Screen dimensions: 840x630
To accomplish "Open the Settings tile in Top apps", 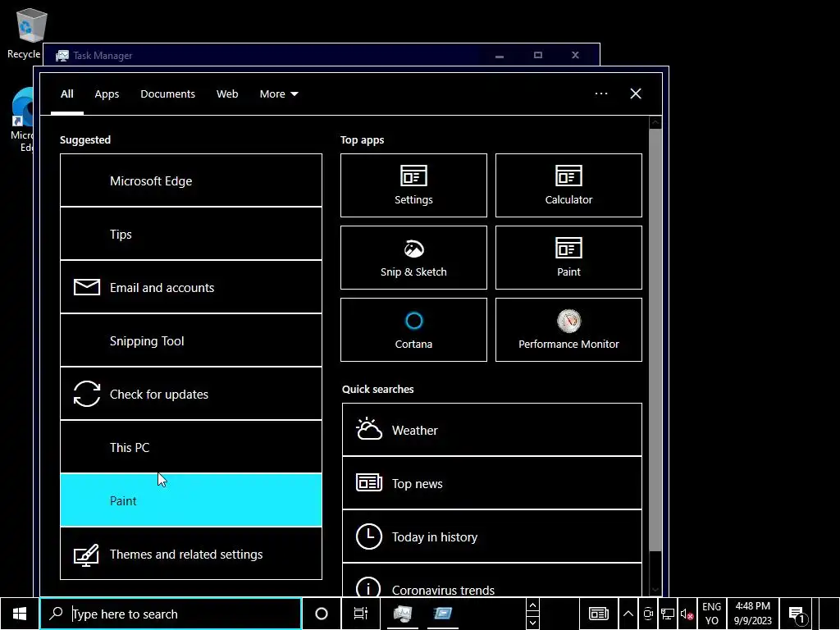I will (413, 185).
